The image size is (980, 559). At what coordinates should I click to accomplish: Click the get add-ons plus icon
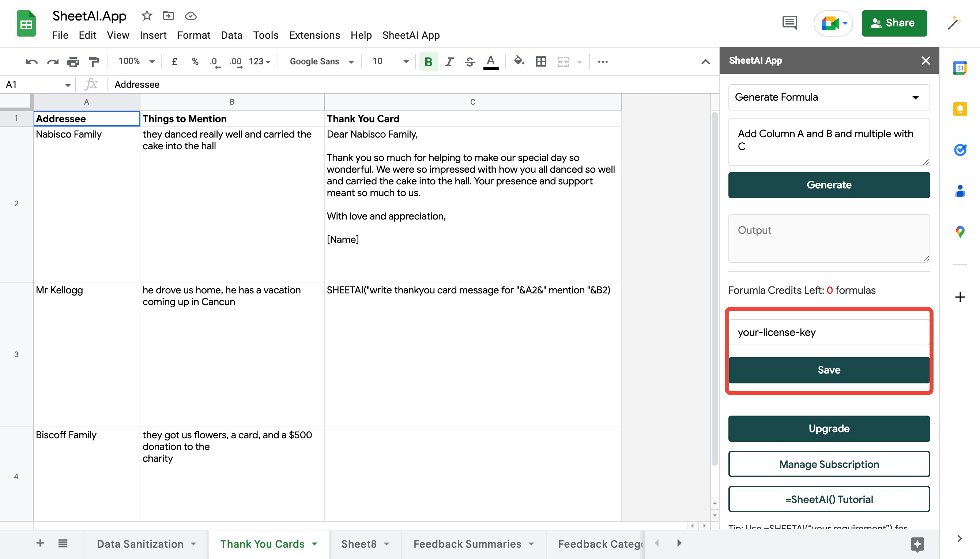(960, 297)
